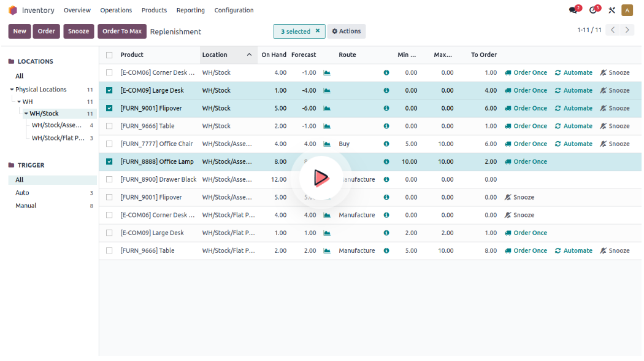
Task: Uncheck the FURN_9001 Flipover WH/Stock row
Action: (109, 108)
